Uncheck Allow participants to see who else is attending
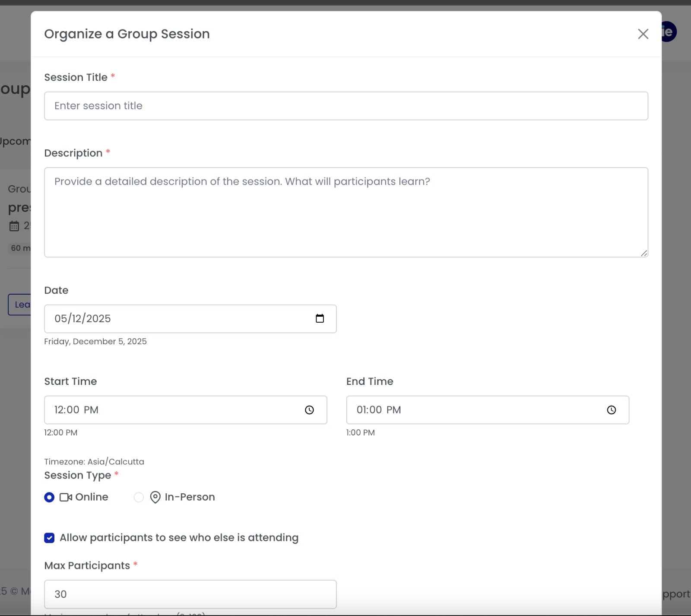Screen dimensions: 691x616 point(49,538)
